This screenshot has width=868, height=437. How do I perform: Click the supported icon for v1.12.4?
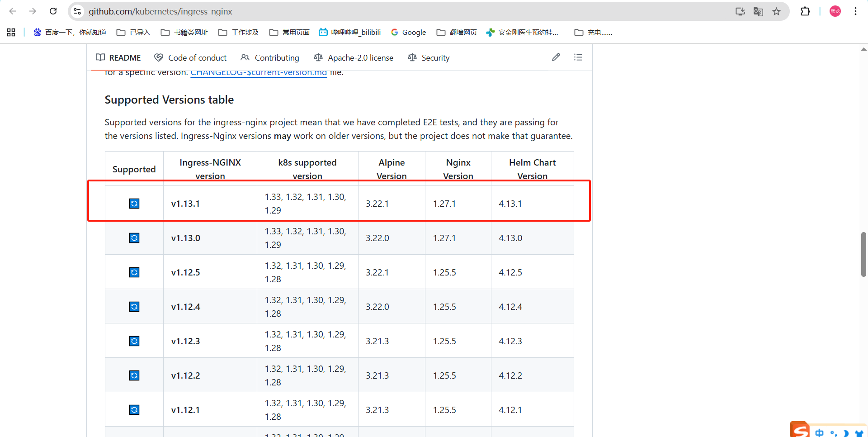point(134,307)
